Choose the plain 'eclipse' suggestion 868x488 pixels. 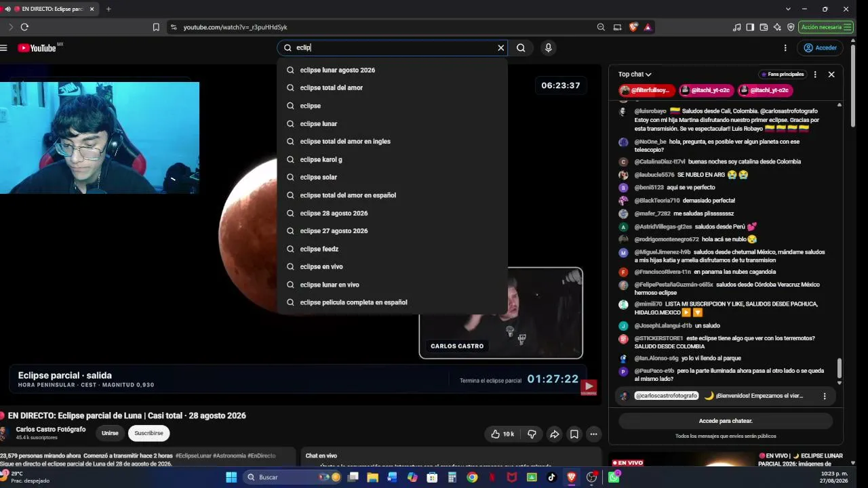[x=392, y=106]
